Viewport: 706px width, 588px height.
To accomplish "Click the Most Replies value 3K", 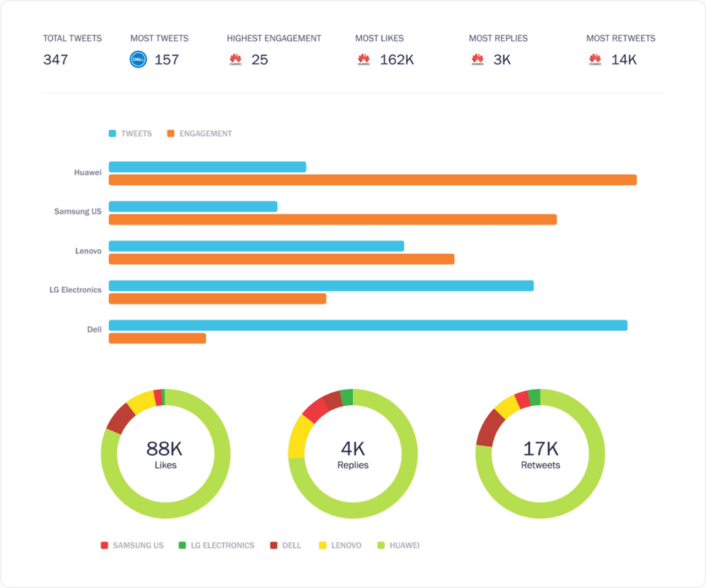I will click(x=502, y=60).
